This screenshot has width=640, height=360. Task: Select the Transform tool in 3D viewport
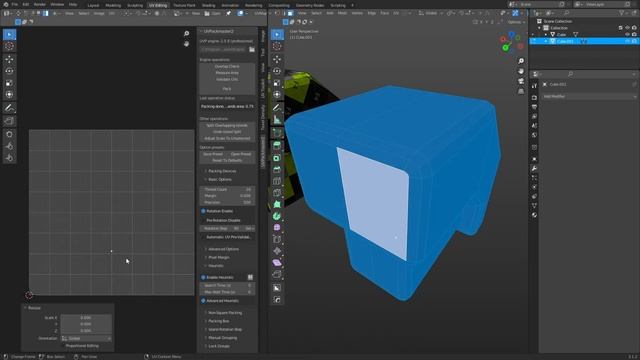(277, 95)
